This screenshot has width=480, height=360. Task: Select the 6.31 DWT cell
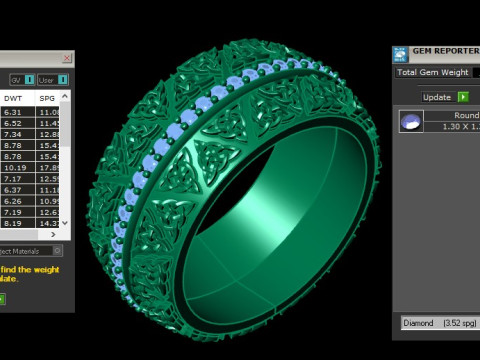tap(18, 112)
